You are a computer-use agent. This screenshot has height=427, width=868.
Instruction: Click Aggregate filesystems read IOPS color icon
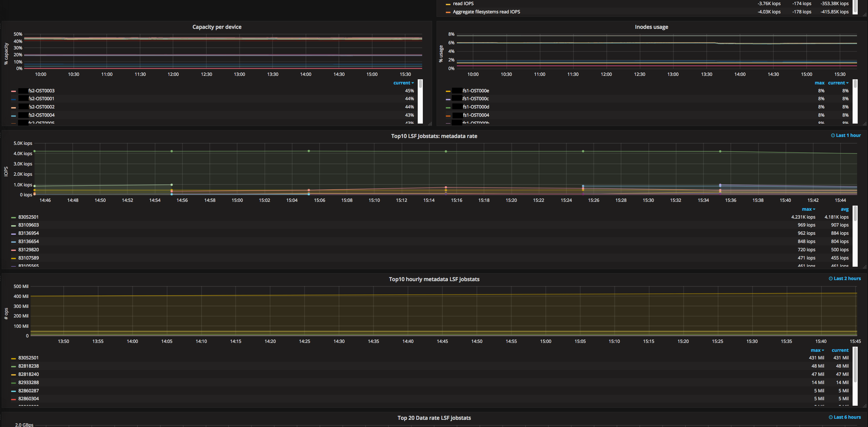[x=448, y=12]
